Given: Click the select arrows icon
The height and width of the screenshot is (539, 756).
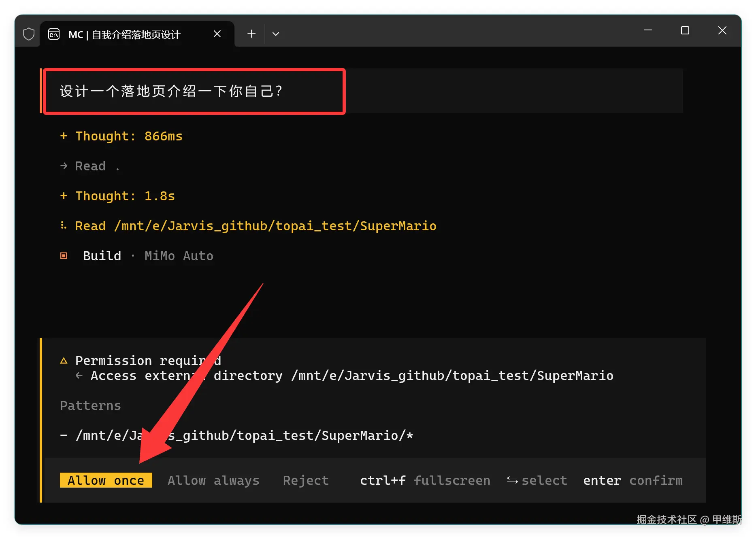Looking at the screenshot, I should 513,480.
